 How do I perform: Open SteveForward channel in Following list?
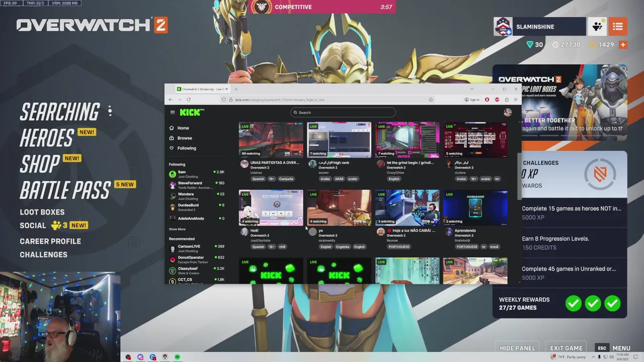(x=197, y=185)
